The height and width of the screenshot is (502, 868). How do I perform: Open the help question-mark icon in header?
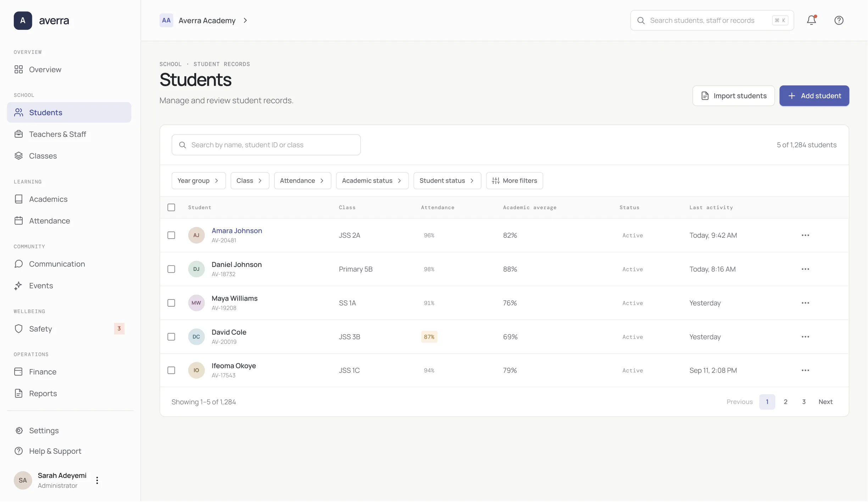click(x=839, y=20)
